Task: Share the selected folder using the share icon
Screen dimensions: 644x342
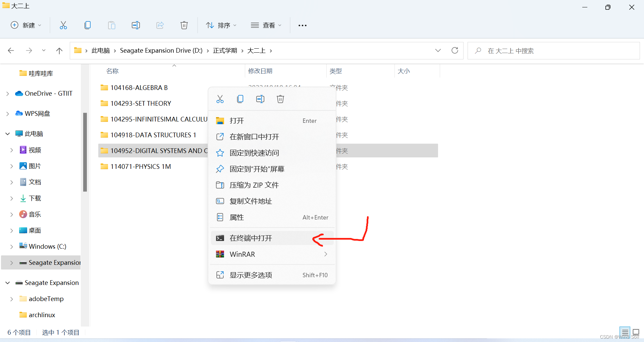Action: [160, 25]
